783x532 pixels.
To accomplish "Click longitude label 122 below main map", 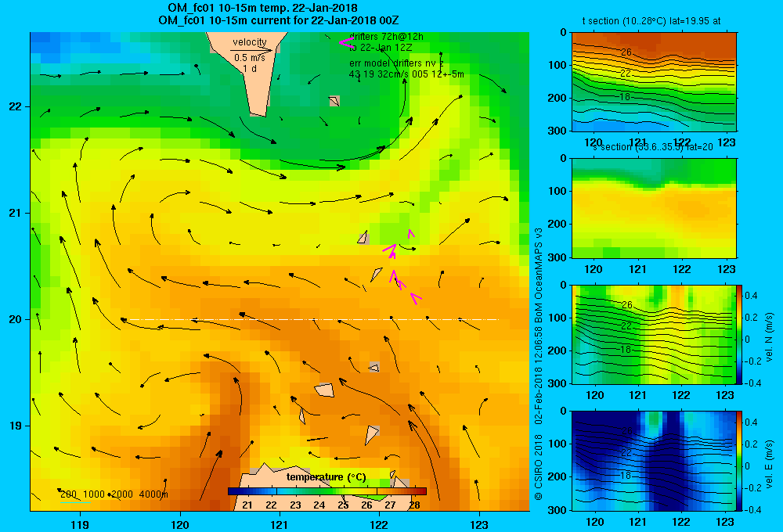I will 380,524.
